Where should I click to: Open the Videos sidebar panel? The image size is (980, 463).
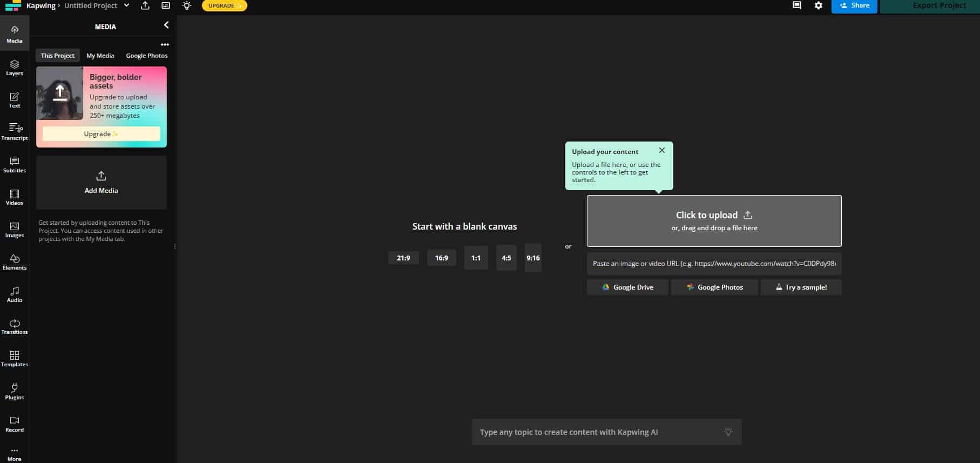15,197
